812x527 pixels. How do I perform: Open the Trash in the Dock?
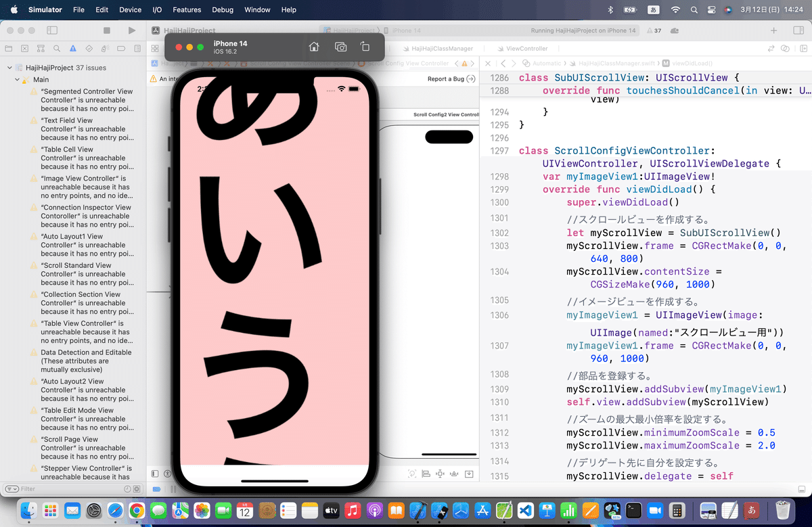[x=783, y=510]
